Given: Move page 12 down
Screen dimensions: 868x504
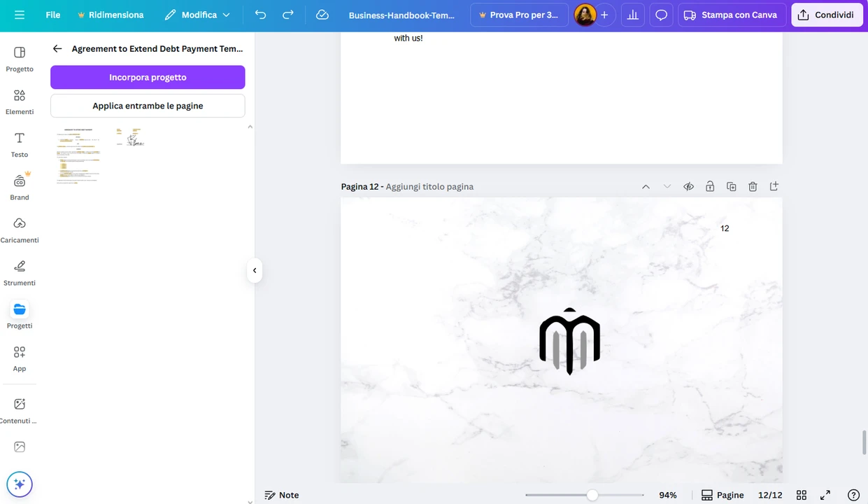Looking at the screenshot, I should coord(667,187).
